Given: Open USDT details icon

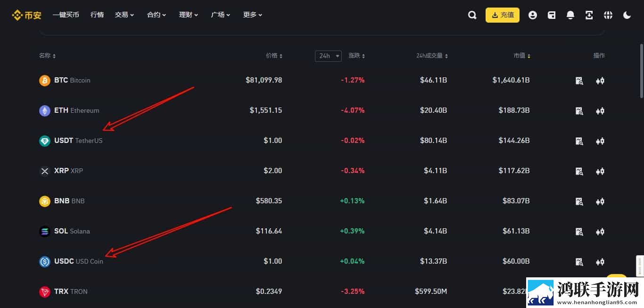Looking at the screenshot, I should [x=579, y=141].
